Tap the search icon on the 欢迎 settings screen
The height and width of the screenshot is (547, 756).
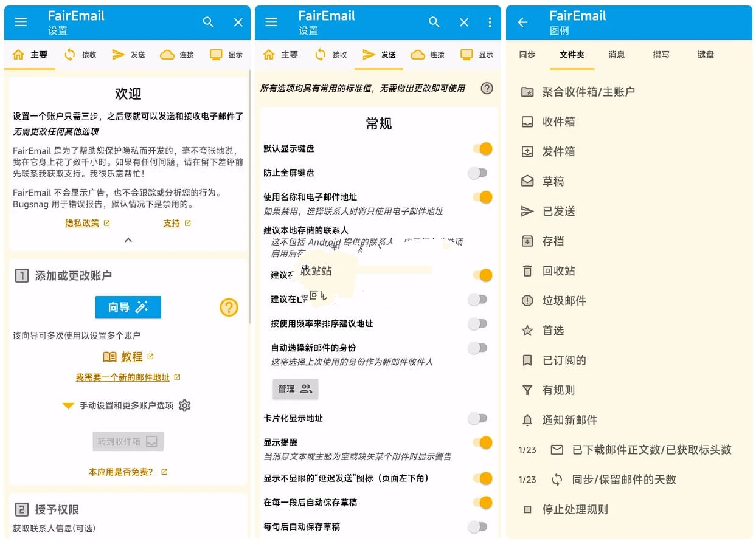[209, 22]
